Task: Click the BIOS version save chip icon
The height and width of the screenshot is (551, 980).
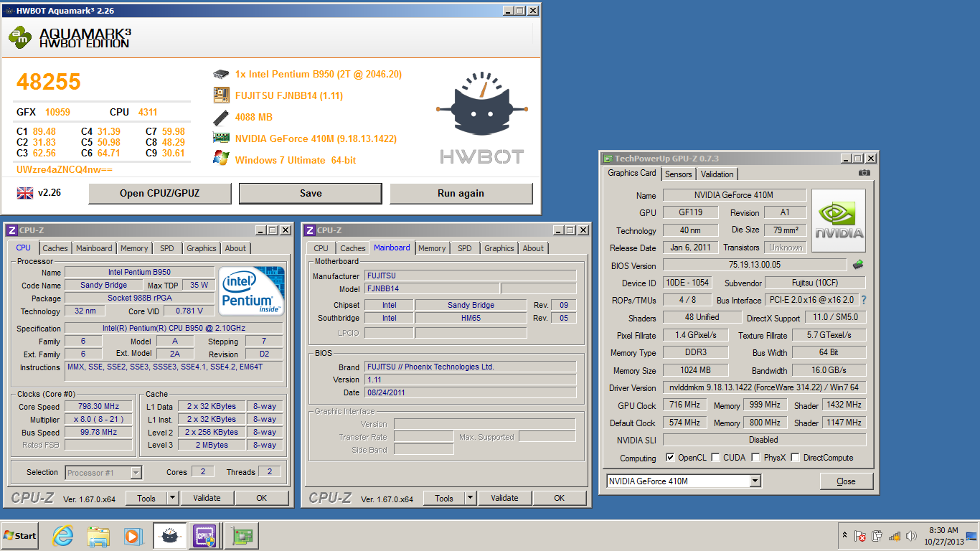Action: [858, 265]
